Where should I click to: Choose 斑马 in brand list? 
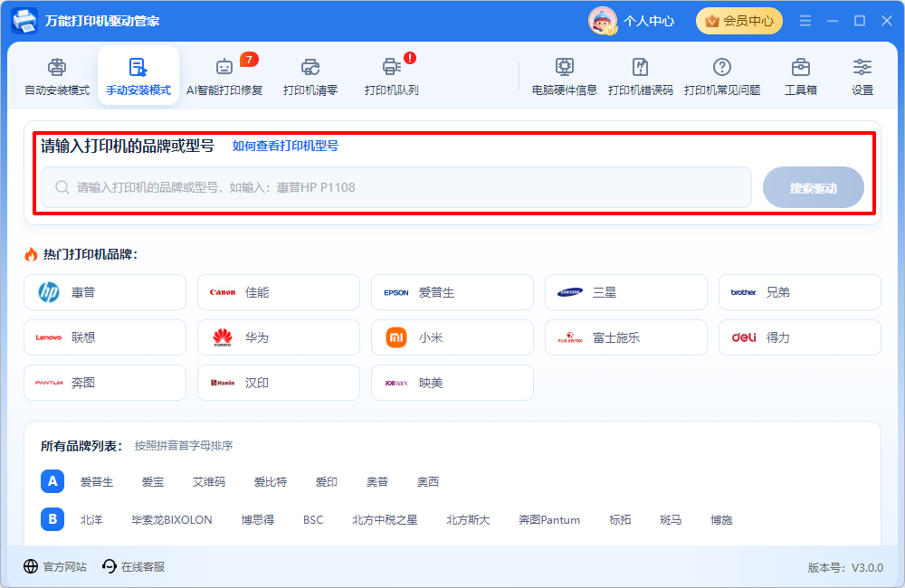[x=671, y=520]
